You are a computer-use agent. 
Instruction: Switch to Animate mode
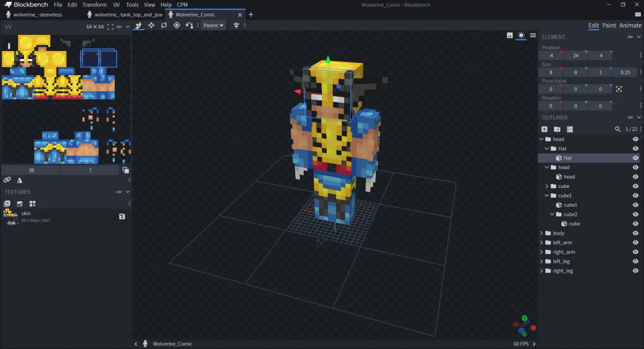630,25
